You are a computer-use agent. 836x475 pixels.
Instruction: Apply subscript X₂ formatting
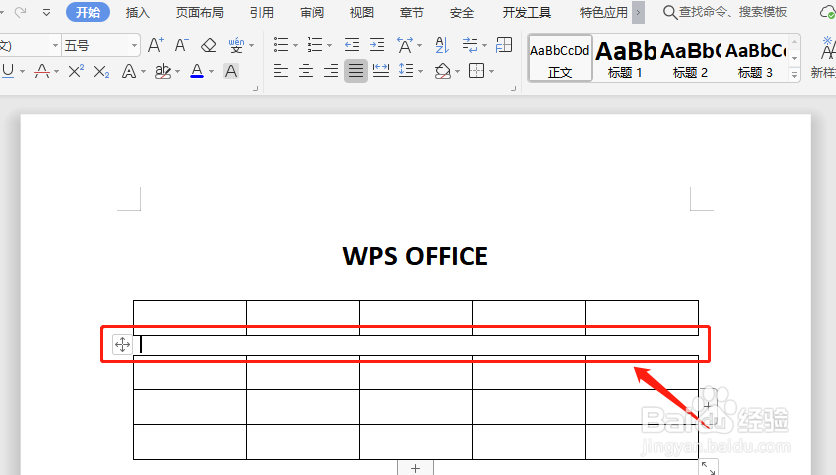tap(101, 71)
